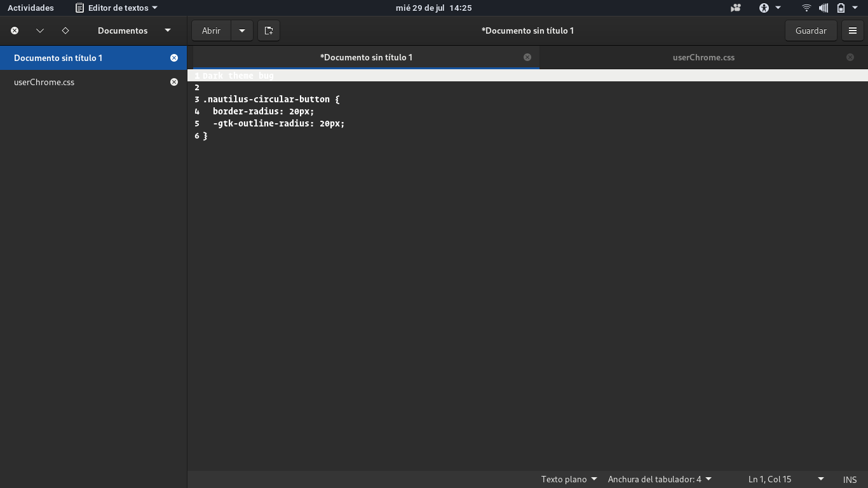Open the 'Editor de textos' menu in the top bar
The width and height of the screenshot is (868, 488).
(116, 8)
